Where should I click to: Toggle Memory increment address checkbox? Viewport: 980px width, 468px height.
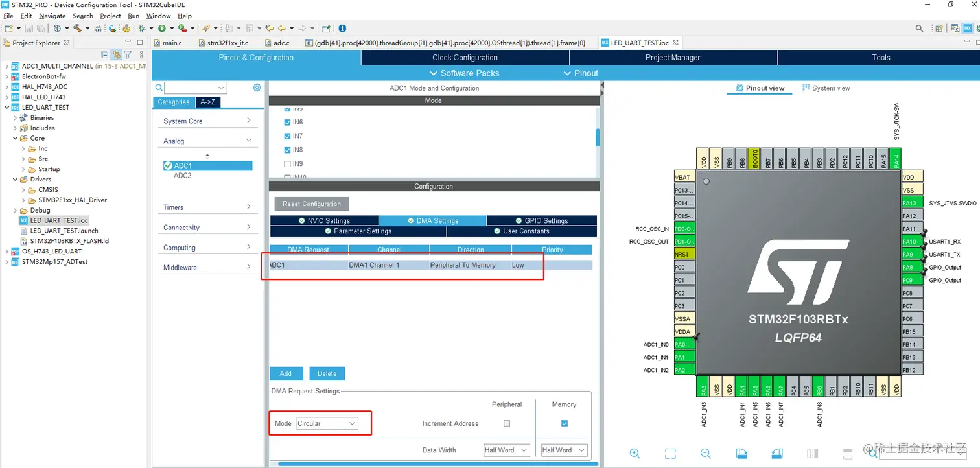pyautogui.click(x=565, y=423)
